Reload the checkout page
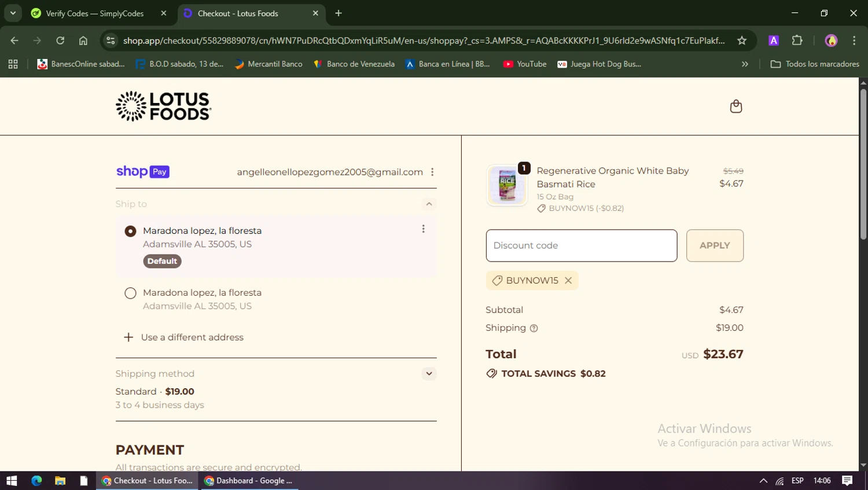 (x=60, y=40)
